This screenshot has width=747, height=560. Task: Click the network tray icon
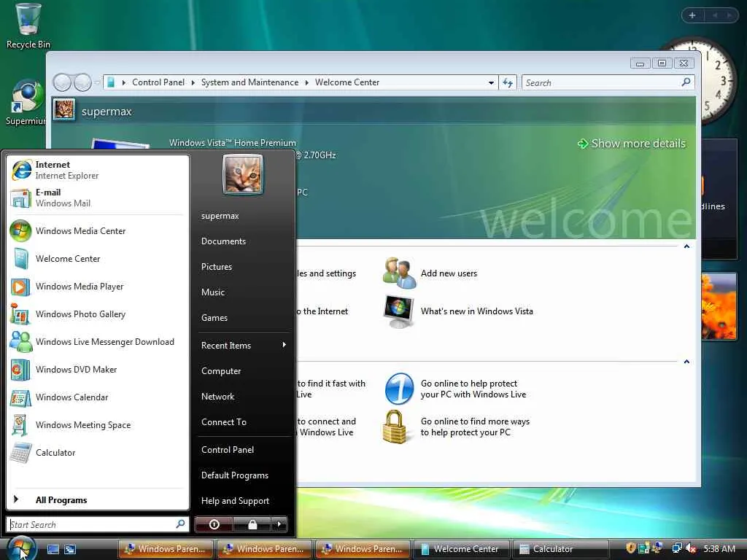(676, 548)
